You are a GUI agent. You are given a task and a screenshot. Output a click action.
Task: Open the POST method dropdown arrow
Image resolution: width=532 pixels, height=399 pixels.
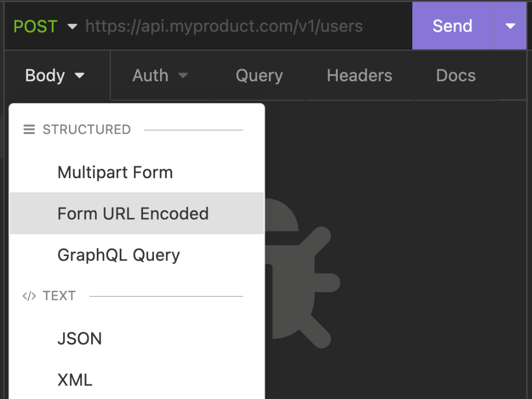(73, 26)
